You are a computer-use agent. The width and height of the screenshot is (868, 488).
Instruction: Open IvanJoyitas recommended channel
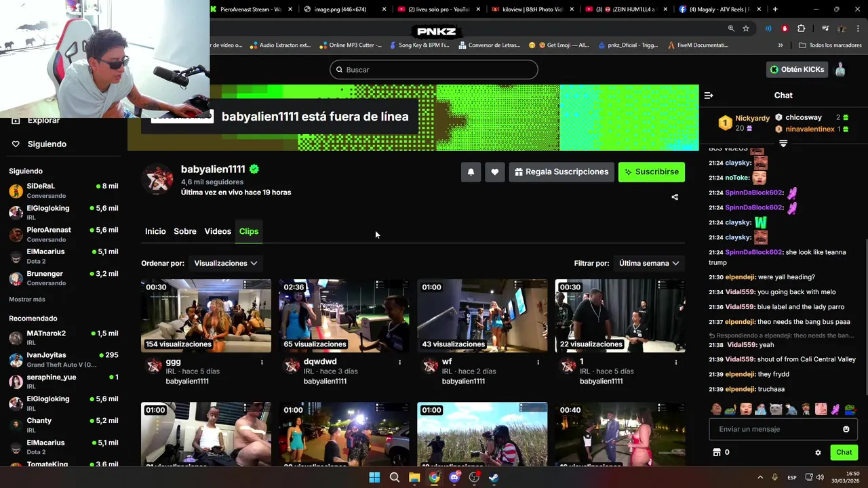click(64, 359)
